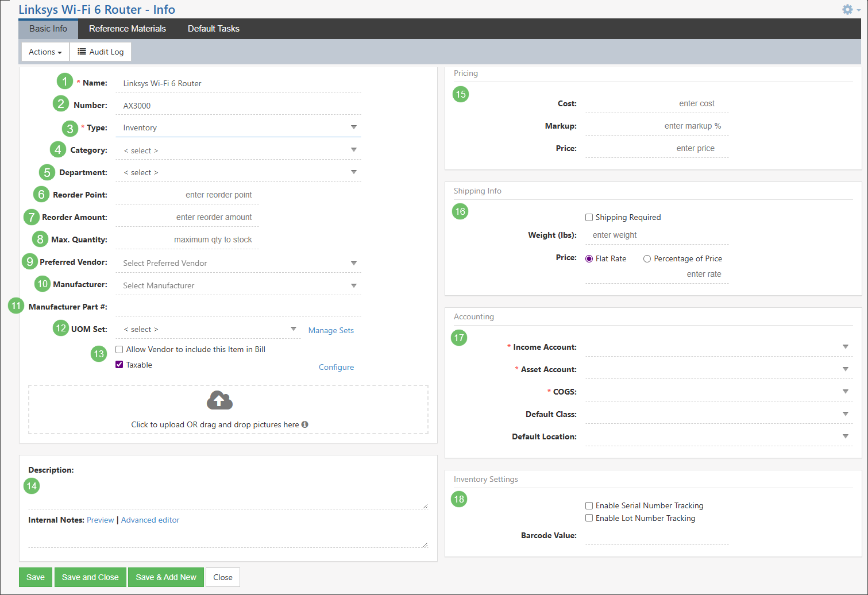This screenshot has height=595, width=868.
Task: Click the settings gear icon
Action: [847, 10]
